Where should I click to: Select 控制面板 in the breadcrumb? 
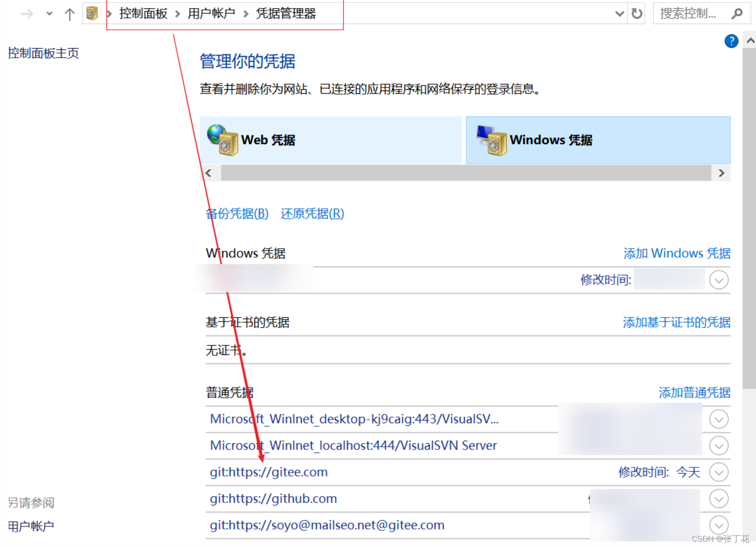[x=143, y=14]
